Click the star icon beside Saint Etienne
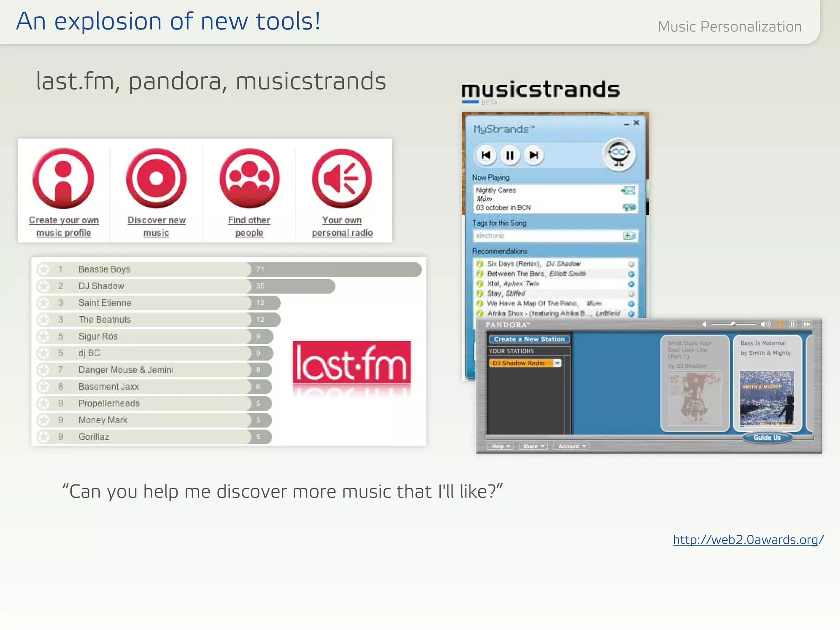The height and width of the screenshot is (630, 840). 43,303
